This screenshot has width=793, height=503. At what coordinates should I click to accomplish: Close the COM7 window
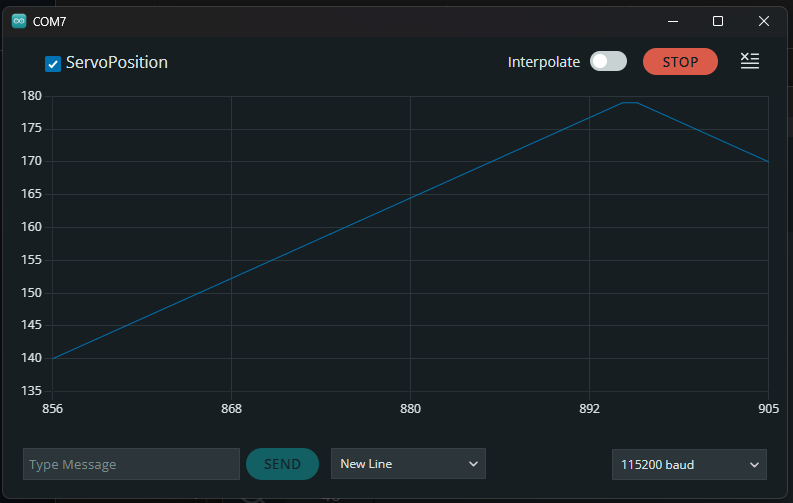(x=764, y=21)
